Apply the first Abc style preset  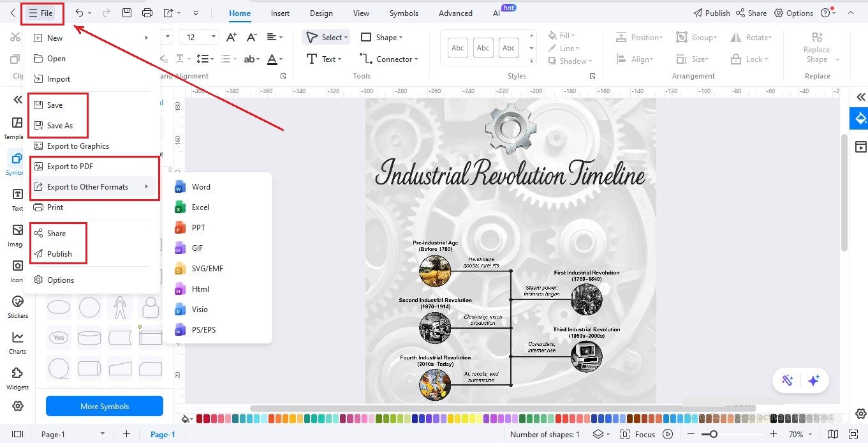[x=458, y=48]
